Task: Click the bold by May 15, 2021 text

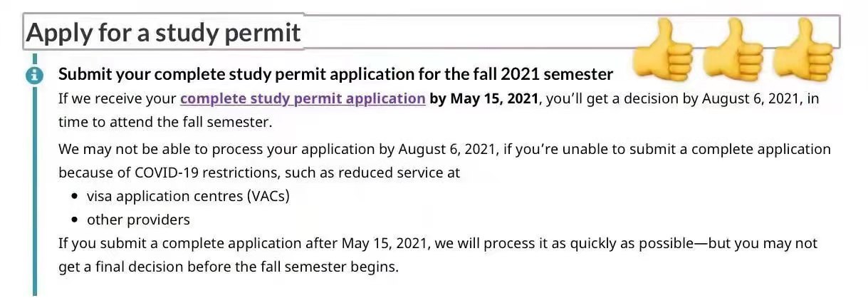Action: click(x=486, y=98)
